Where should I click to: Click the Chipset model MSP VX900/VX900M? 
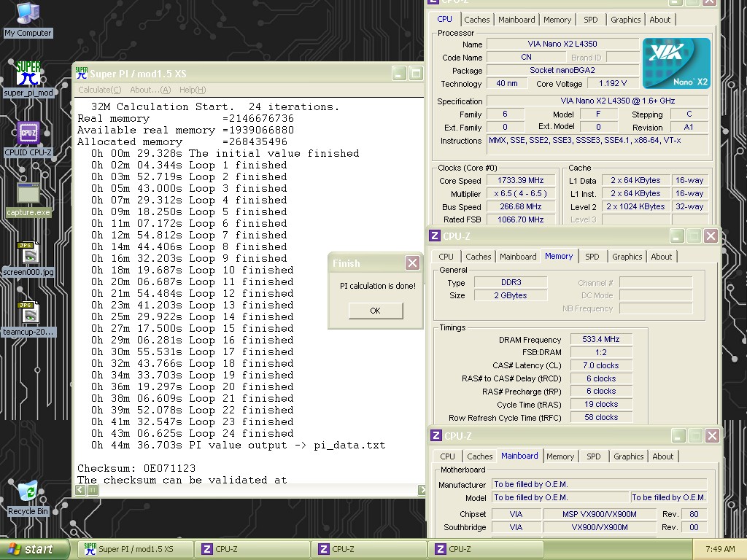click(599, 514)
